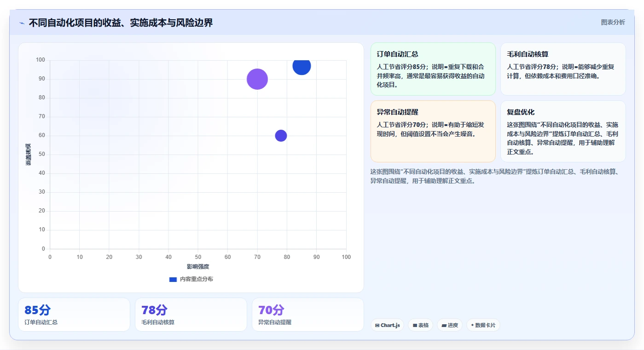Click the 70分 stat card
Image resolution: width=644 pixels, height=350 pixels.
coord(307,315)
